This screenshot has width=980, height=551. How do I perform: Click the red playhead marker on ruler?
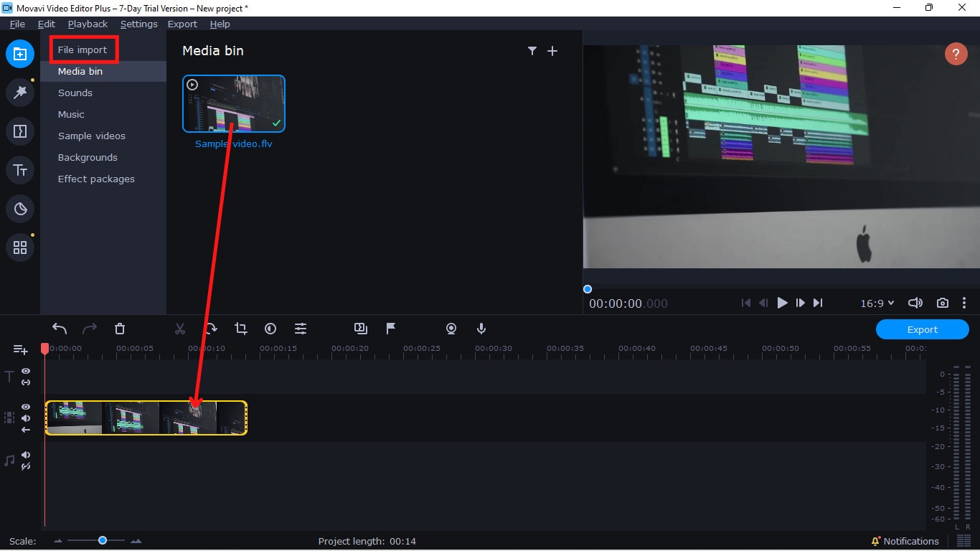tap(44, 349)
